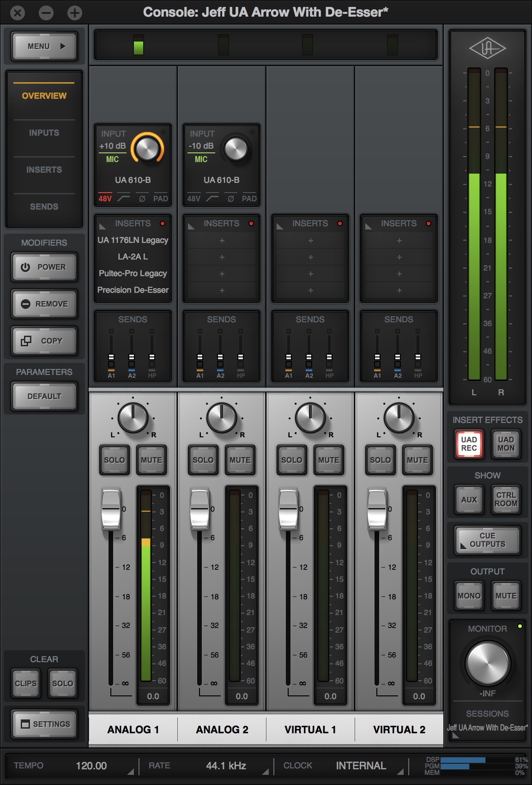Viewport: 532px width, 785px height.
Task: Expand the Analog 2 inserts options triangle
Action: [x=191, y=226]
